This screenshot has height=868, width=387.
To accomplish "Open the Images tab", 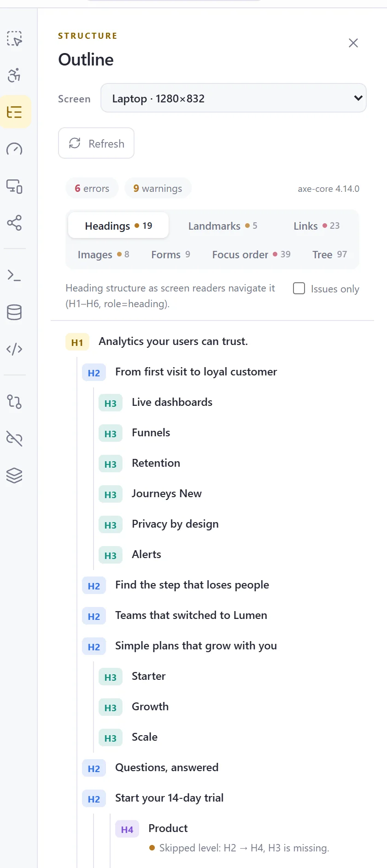I will tap(104, 254).
